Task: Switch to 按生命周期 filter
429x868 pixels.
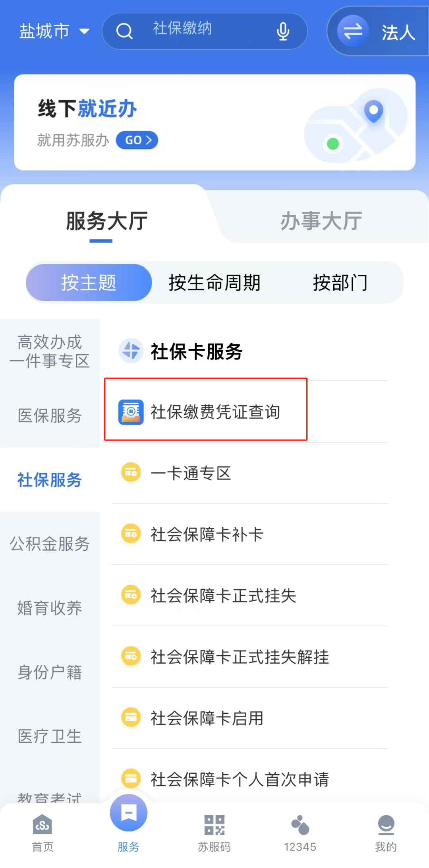Action: 214,283
